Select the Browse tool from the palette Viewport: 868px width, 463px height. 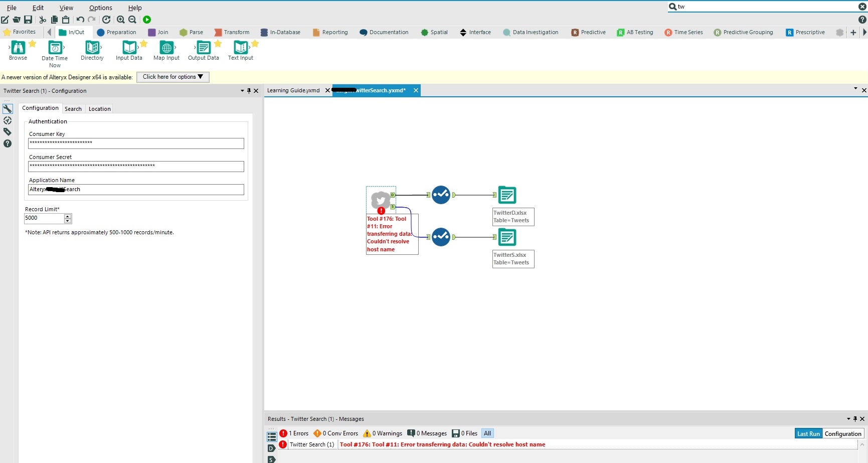pyautogui.click(x=19, y=49)
